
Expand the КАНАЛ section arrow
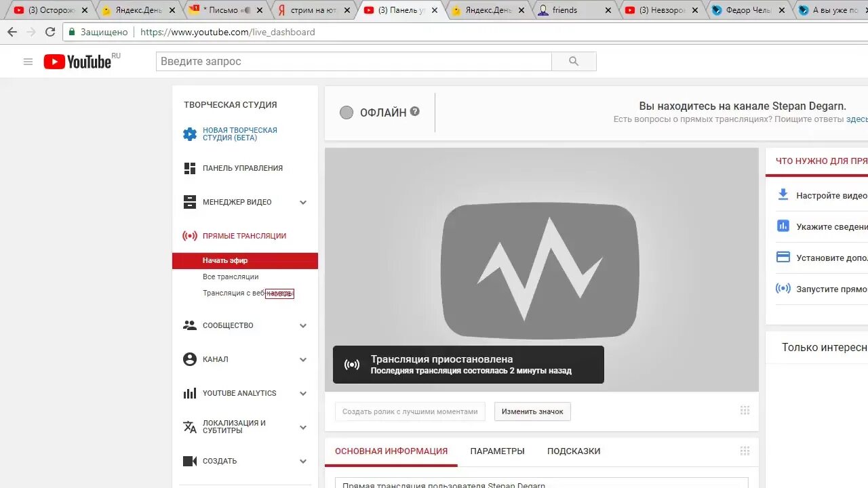click(303, 359)
